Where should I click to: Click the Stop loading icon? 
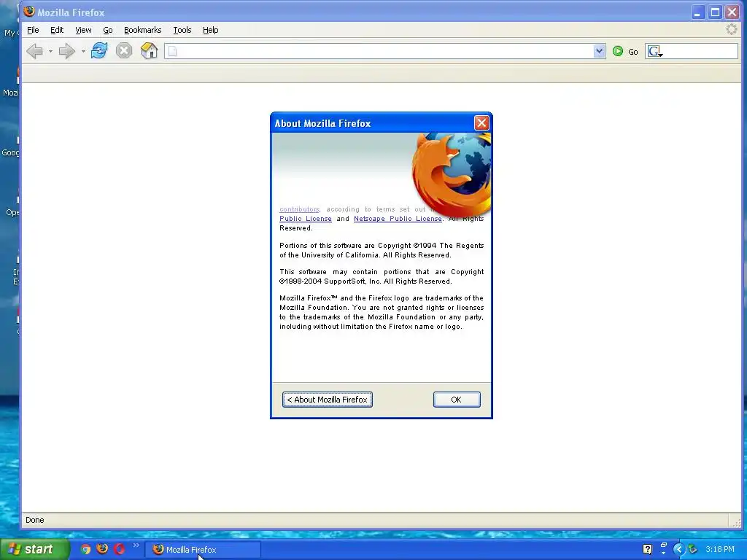click(124, 51)
